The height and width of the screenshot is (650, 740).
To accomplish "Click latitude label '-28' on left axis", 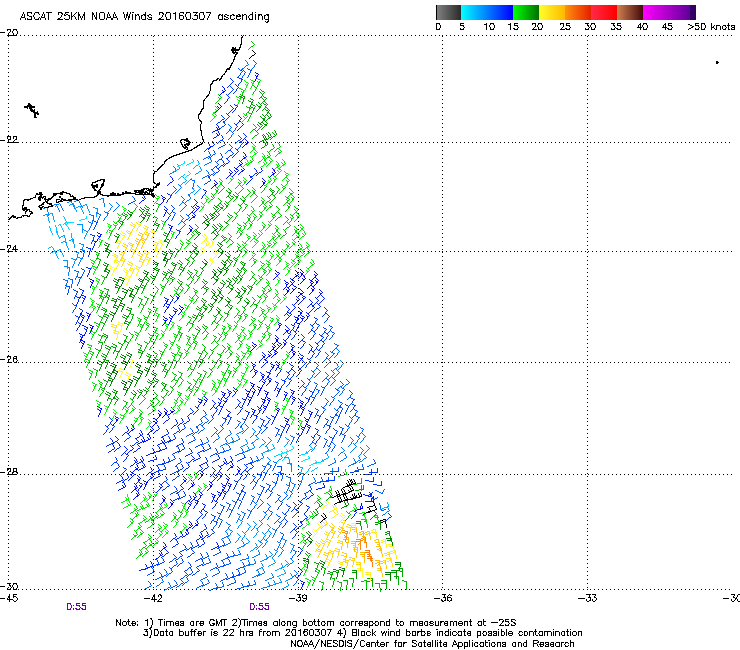I will point(9,472).
